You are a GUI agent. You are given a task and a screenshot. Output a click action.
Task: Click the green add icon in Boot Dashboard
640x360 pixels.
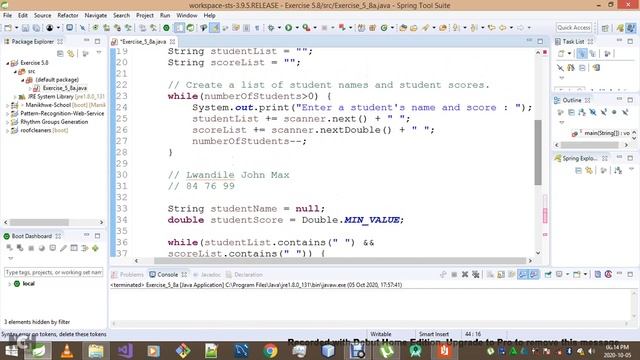click(96, 248)
